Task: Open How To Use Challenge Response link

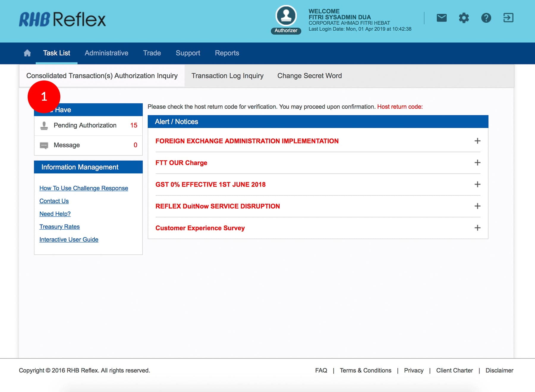Action: pos(84,188)
